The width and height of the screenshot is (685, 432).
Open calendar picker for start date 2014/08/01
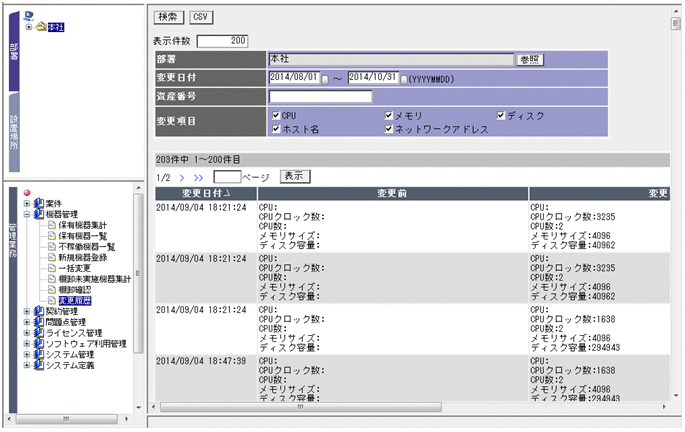click(325, 79)
